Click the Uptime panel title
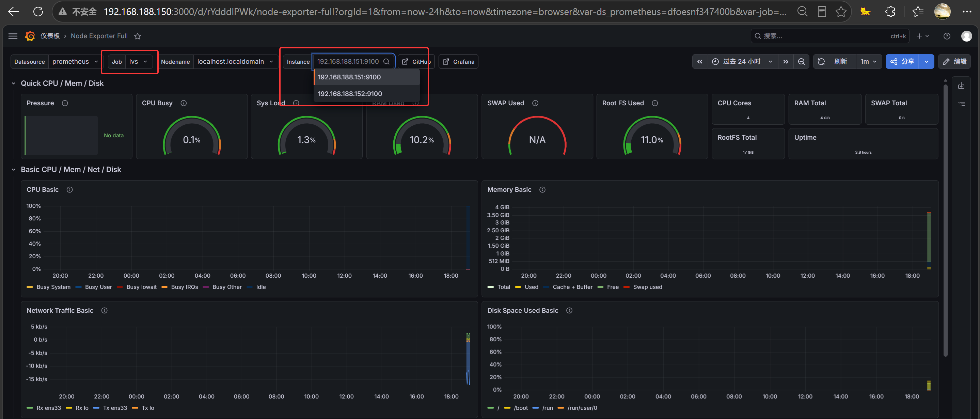Screen dimensions: 980x419 (x=805, y=138)
